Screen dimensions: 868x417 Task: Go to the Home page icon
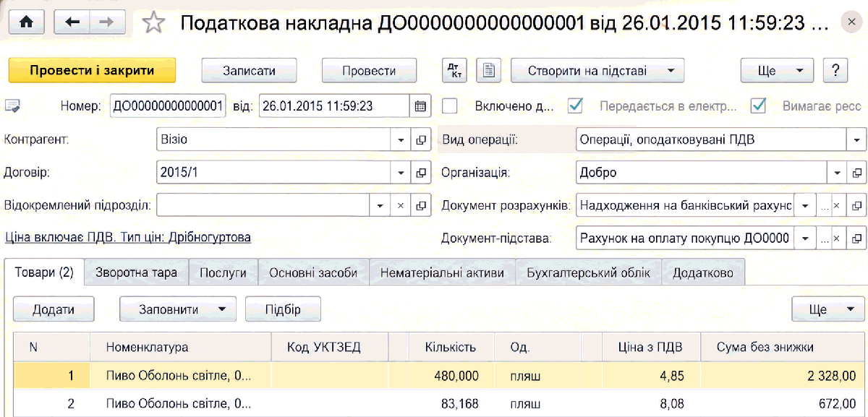pyautogui.click(x=26, y=22)
